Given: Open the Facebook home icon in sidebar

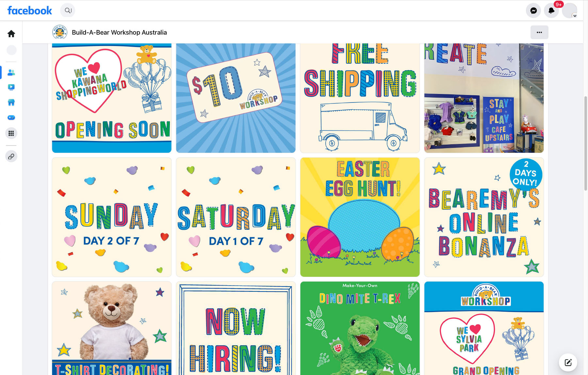Looking at the screenshot, I should tap(11, 34).
